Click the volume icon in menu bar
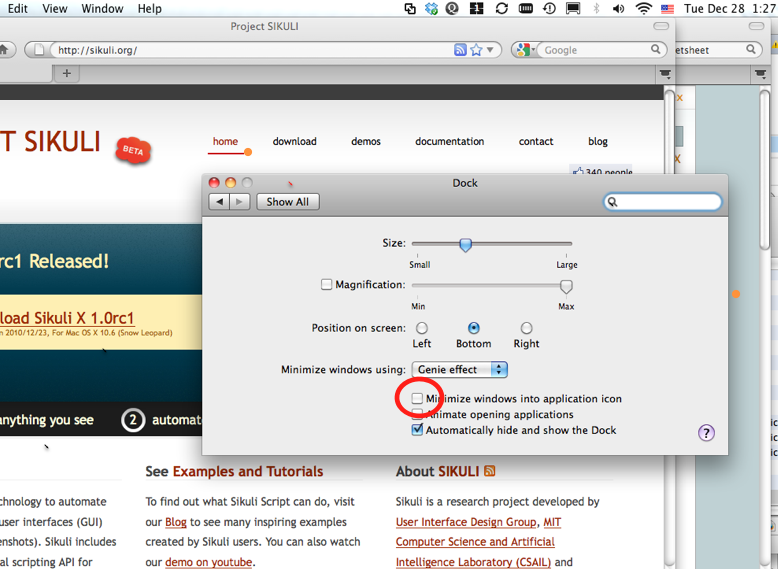 point(619,9)
